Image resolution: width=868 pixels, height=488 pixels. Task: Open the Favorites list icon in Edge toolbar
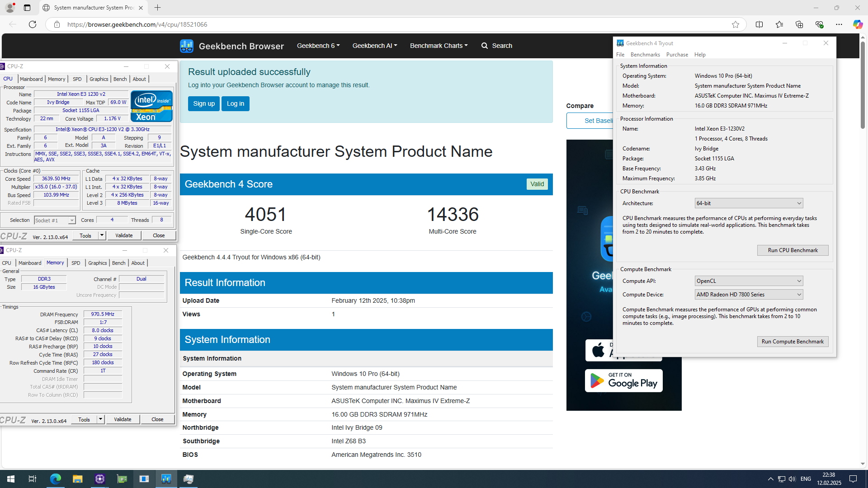click(x=779, y=24)
